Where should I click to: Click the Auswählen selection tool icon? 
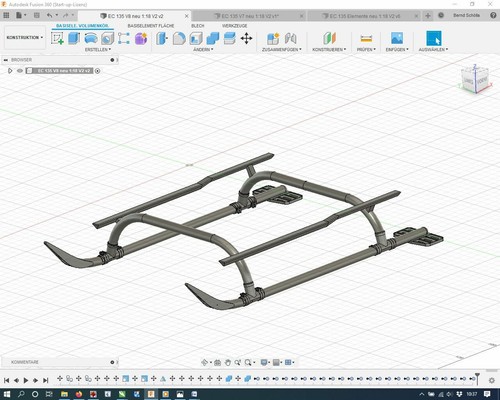(434, 38)
